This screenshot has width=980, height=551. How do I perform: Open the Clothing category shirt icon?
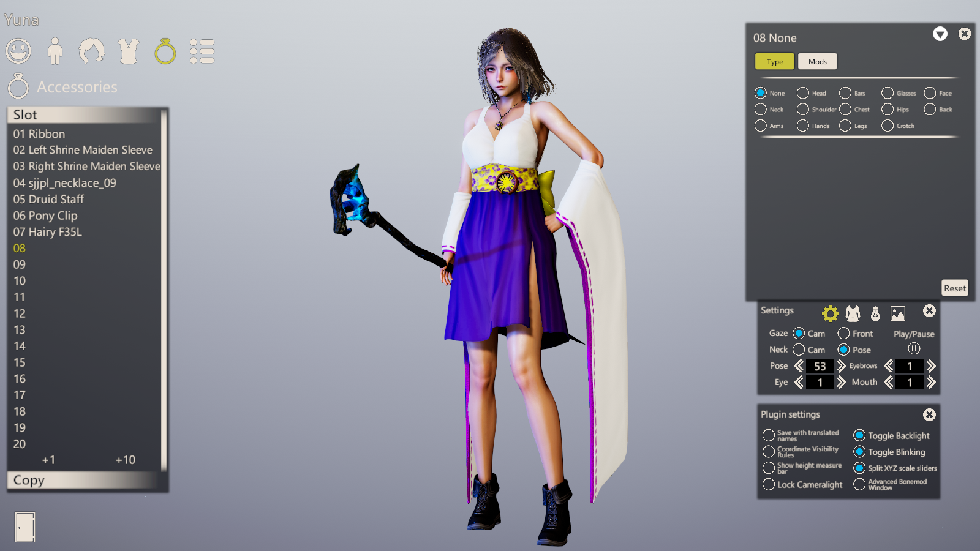[x=129, y=51]
